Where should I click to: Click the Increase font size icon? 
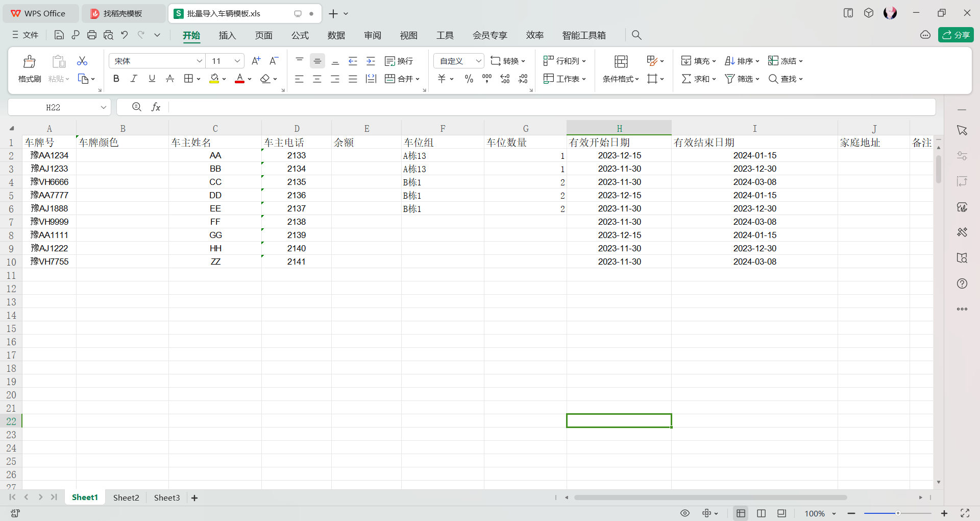tap(256, 61)
